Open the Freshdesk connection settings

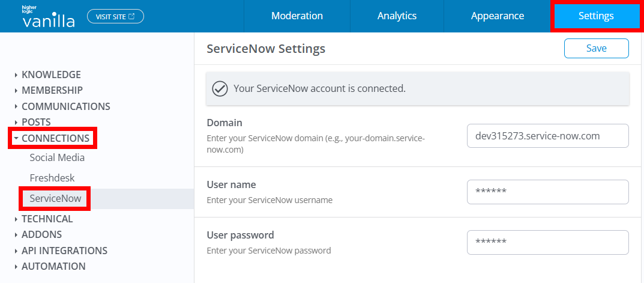[52, 178]
